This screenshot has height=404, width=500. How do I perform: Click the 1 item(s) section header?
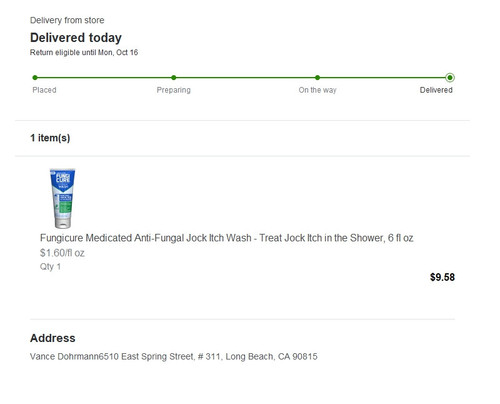point(50,138)
